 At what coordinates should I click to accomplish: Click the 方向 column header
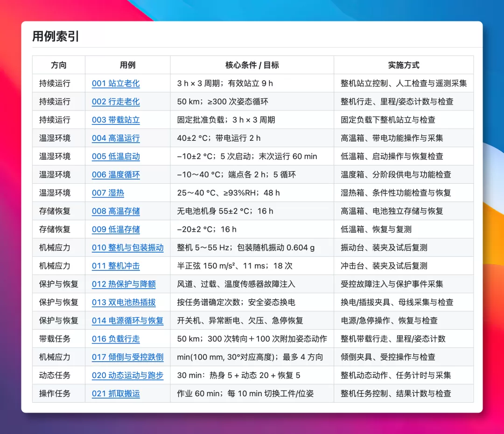[x=59, y=65]
